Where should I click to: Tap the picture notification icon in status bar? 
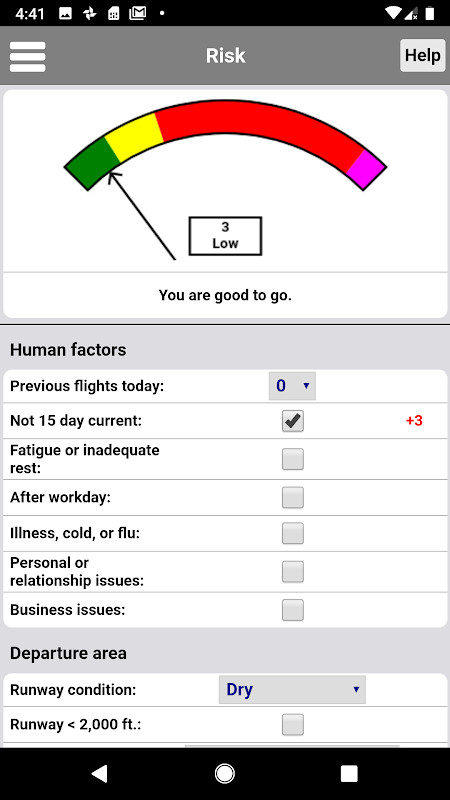click(65, 13)
